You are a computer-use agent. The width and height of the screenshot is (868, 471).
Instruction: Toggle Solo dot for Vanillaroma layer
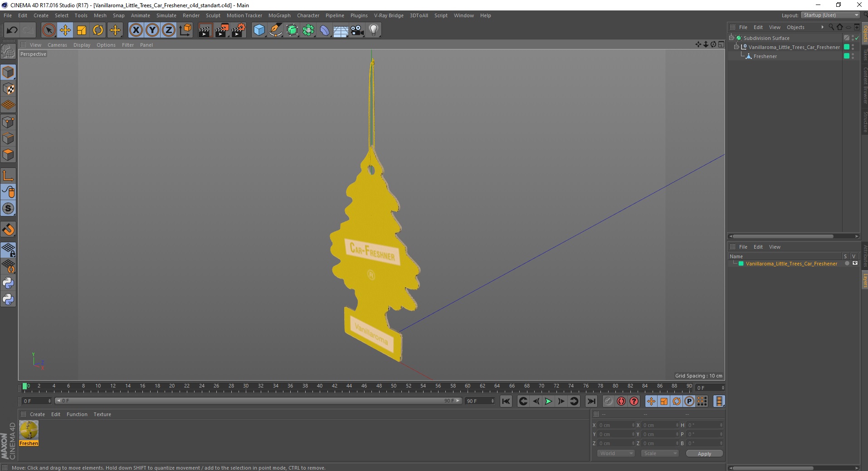pyautogui.click(x=847, y=263)
